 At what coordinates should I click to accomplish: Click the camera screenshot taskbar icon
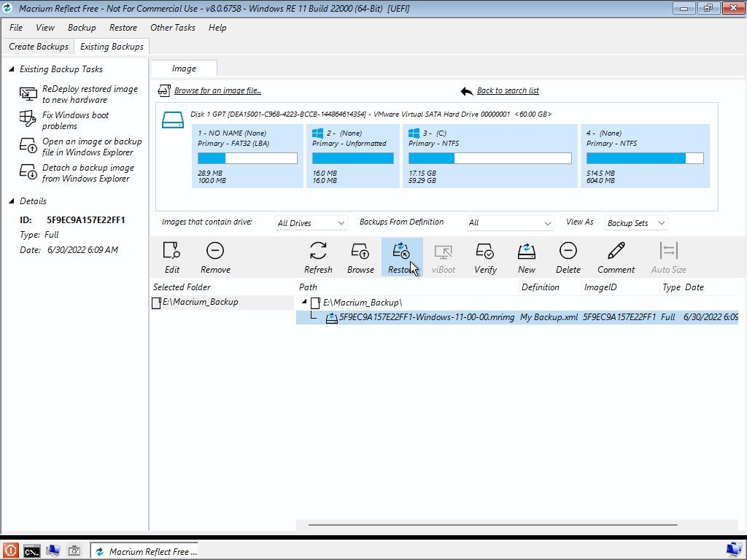point(74,551)
